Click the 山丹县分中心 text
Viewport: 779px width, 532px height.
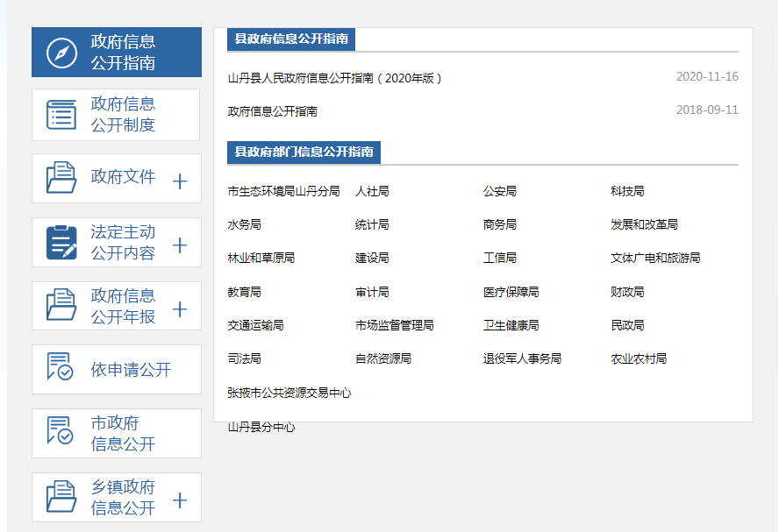(261, 428)
